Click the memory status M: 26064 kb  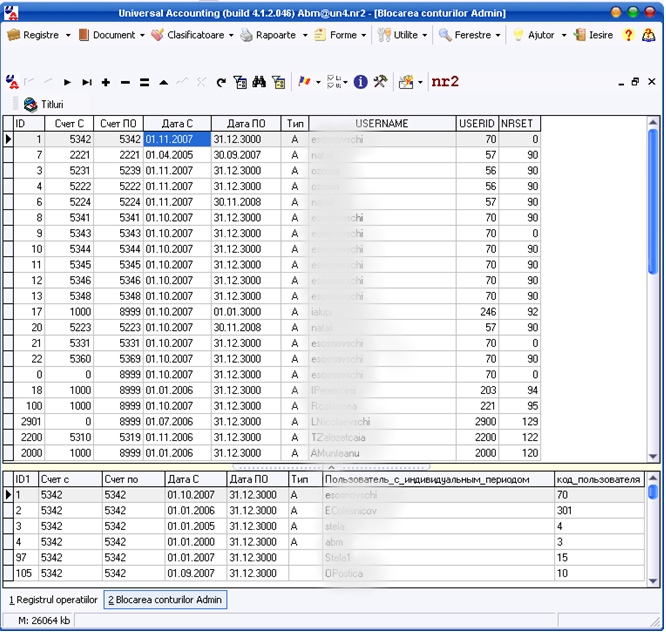(44, 621)
